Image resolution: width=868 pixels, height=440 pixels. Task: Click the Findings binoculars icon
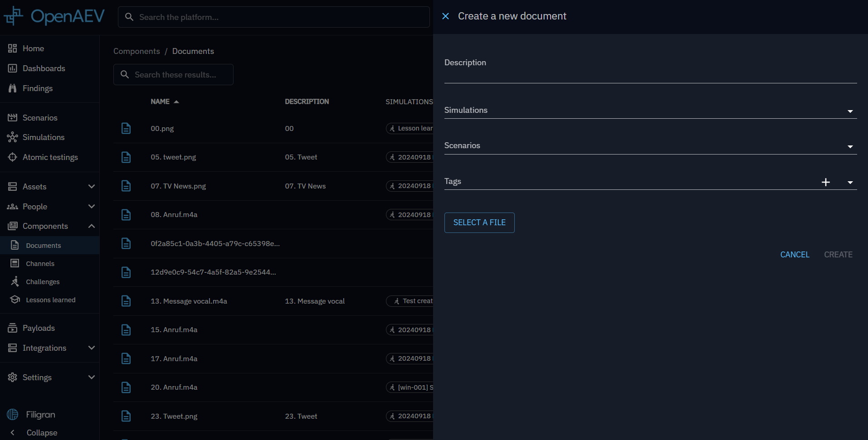point(12,88)
